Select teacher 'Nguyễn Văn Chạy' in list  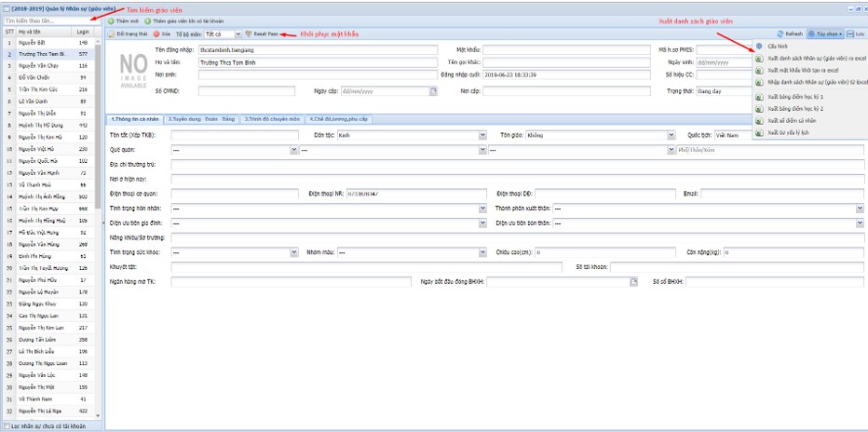coord(39,66)
